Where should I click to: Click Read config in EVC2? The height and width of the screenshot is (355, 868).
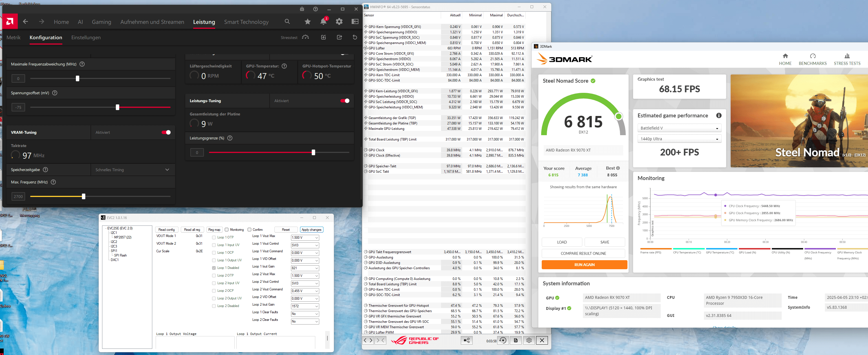166,230
